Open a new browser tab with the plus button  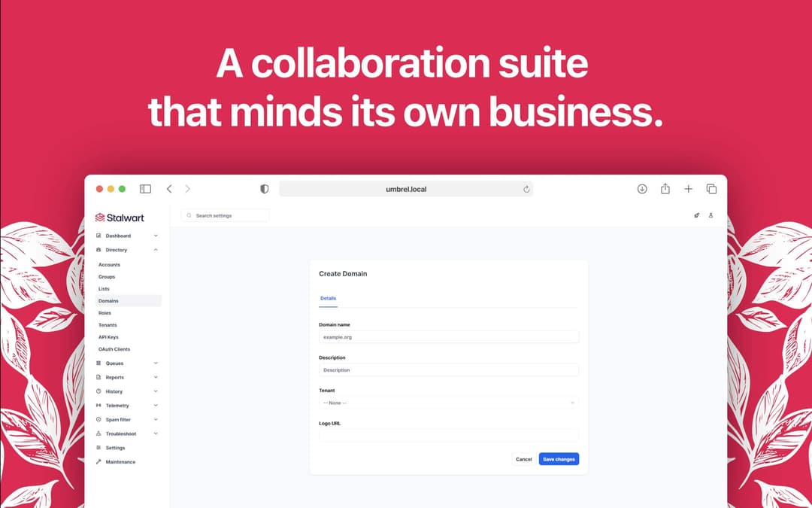tap(689, 189)
